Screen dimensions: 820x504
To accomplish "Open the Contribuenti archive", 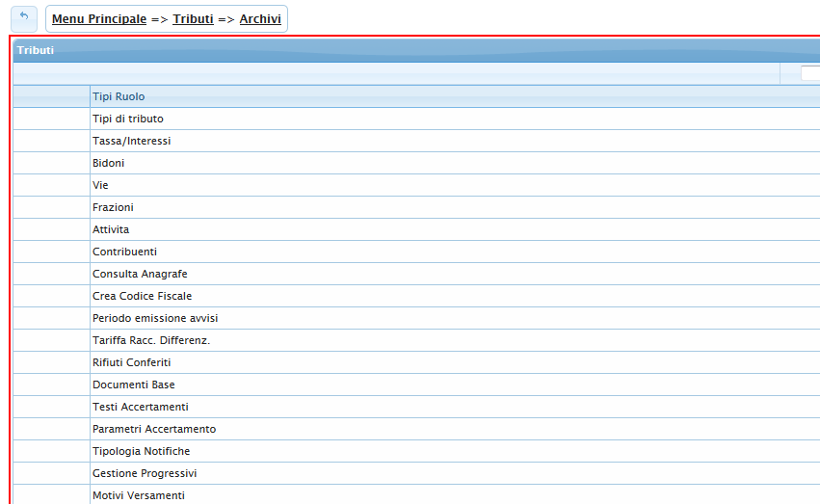I will 124,252.
